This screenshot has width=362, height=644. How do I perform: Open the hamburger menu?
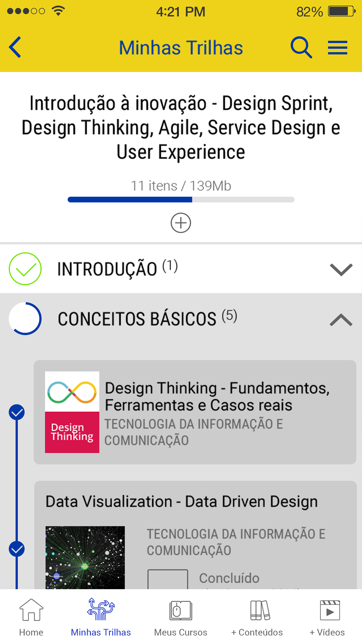coord(338,48)
